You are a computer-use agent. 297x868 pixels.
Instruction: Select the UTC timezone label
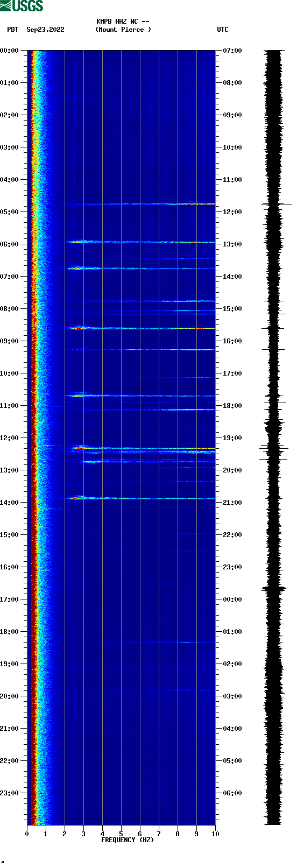click(223, 30)
